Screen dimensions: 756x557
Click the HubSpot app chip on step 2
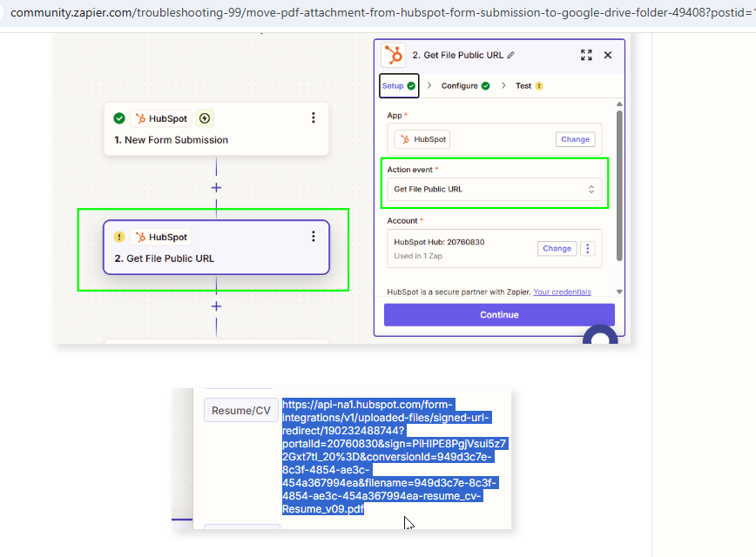(x=161, y=237)
